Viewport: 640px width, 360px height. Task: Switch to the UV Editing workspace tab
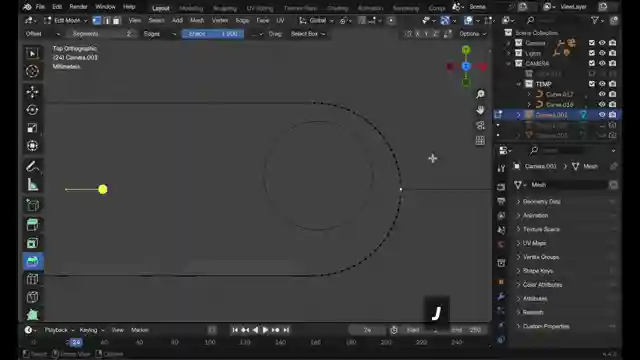[x=260, y=8]
